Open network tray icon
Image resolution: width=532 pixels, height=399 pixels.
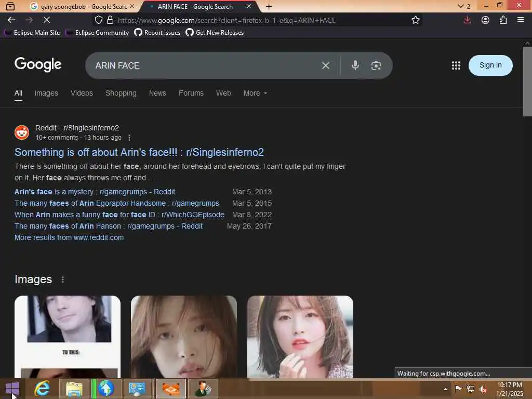pos(470,389)
